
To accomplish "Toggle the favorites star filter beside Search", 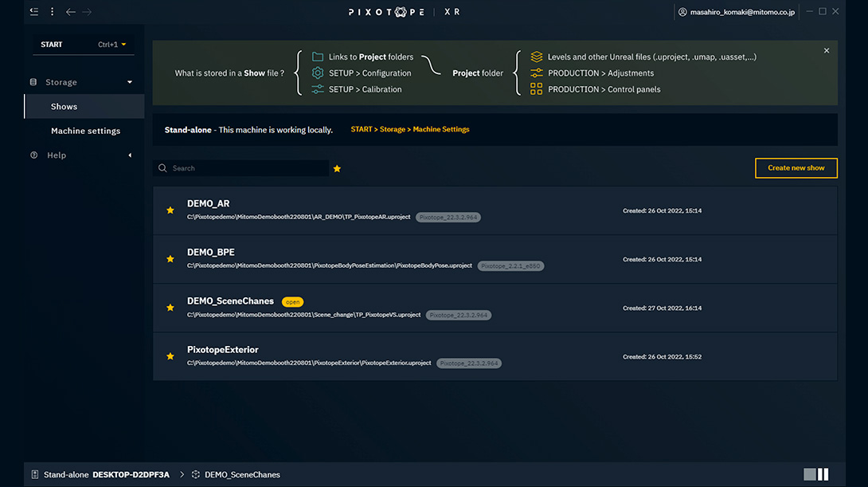I will point(337,168).
